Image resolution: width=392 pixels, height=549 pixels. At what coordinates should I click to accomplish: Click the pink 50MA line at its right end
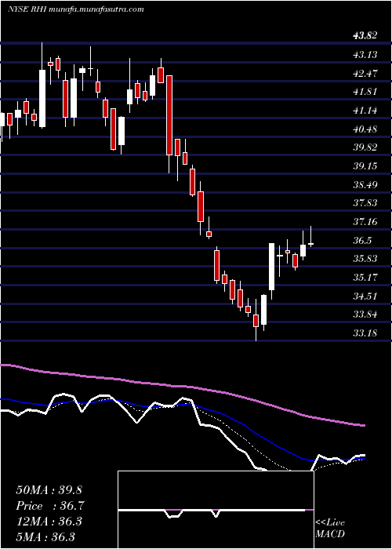click(362, 425)
